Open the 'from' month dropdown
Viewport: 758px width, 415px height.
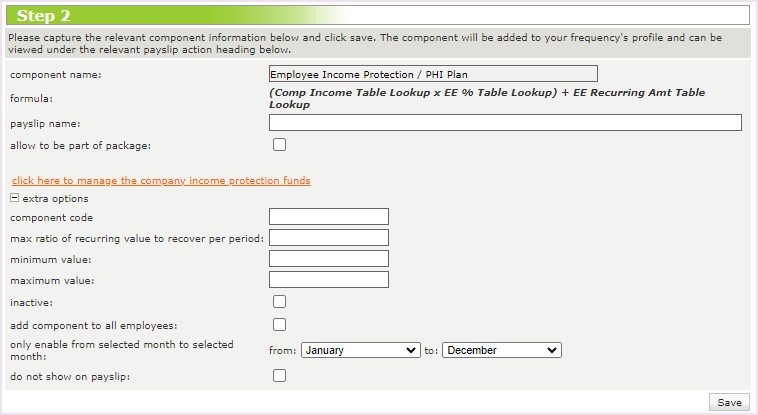tap(360, 350)
